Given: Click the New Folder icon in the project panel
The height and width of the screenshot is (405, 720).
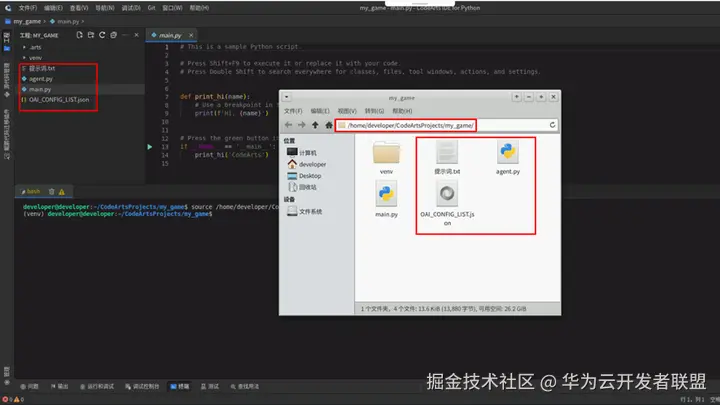Looking at the screenshot, I should 91,35.
